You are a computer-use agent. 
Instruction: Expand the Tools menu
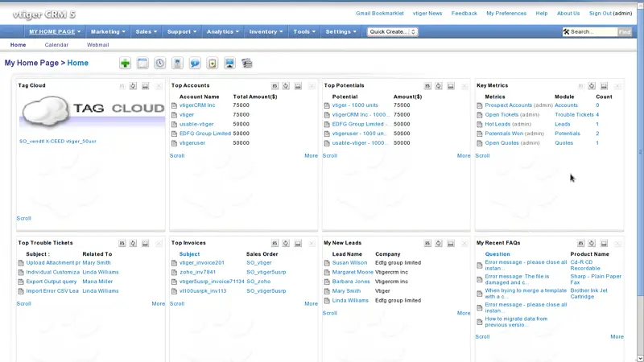tap(304, 31)
